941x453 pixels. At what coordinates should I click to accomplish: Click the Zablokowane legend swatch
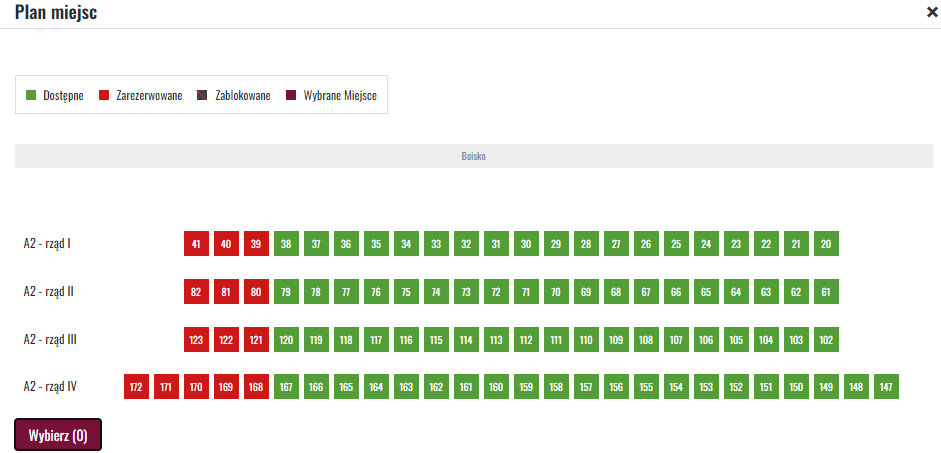tap(202, 95)
